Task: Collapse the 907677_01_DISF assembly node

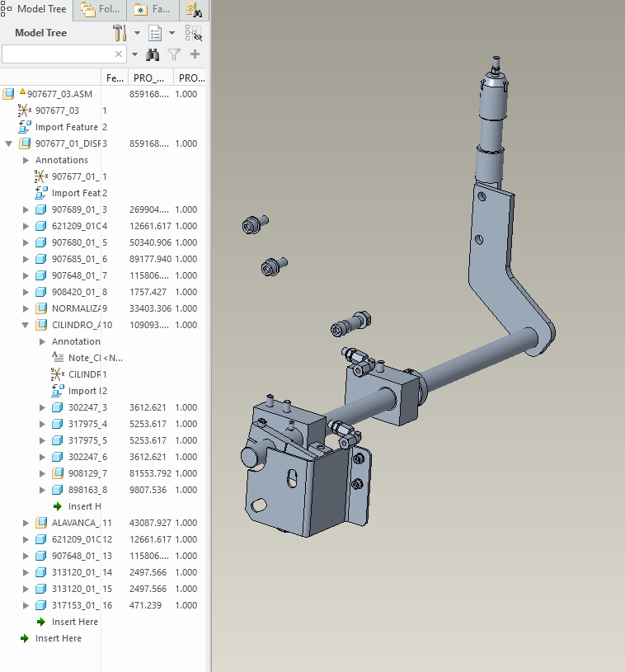Action: coord(9,143)
